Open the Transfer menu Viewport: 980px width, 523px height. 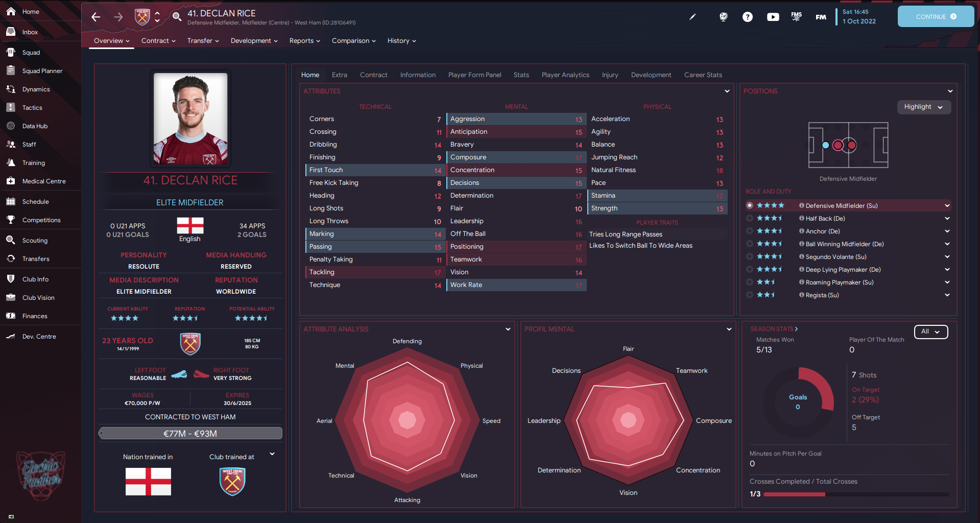(203, 41)
